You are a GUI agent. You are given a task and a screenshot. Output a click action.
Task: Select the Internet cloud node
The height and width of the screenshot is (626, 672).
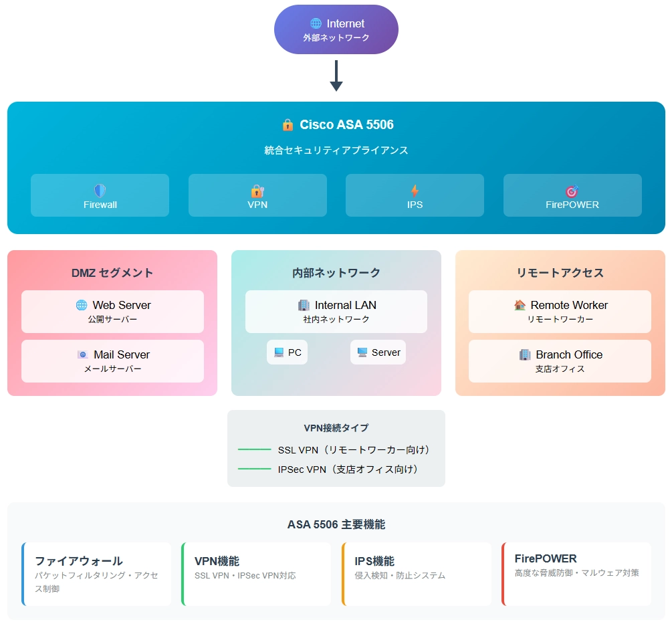pos(336,29)
